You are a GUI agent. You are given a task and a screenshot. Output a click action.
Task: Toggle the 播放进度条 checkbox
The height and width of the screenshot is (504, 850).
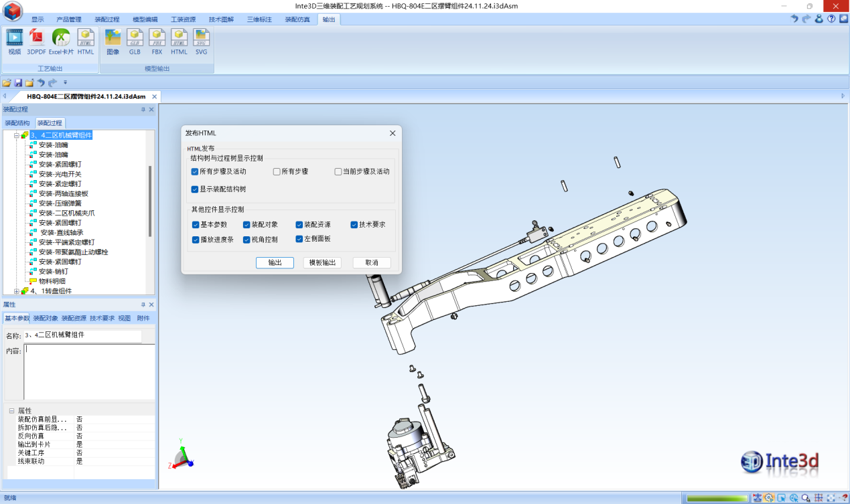click(196, 239)
